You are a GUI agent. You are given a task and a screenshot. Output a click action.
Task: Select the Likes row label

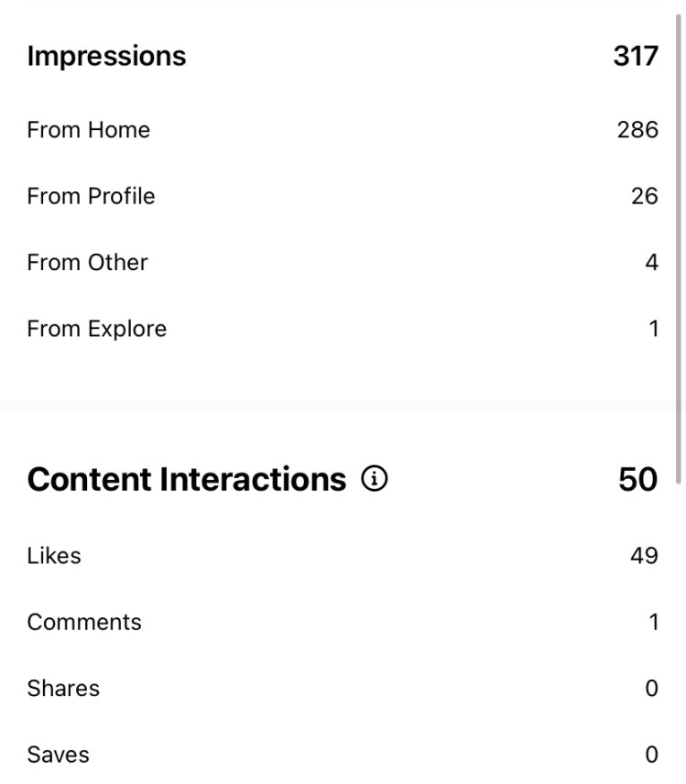pos(54,556)
